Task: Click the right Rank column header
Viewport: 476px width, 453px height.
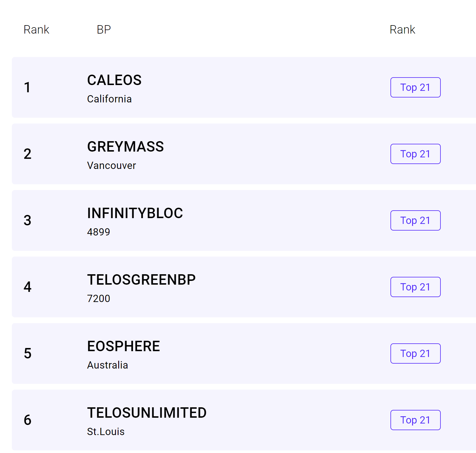Action: (402, 30)
